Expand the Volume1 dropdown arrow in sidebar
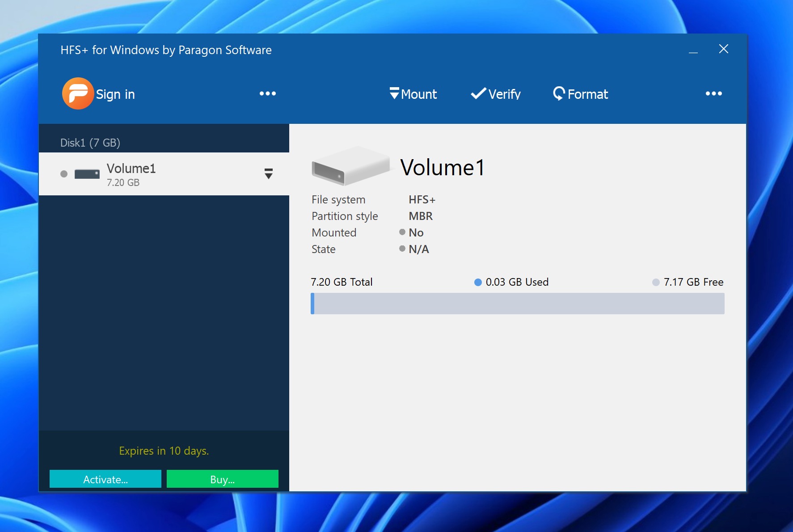Screen dimensions: 793x532 (269, 174)
